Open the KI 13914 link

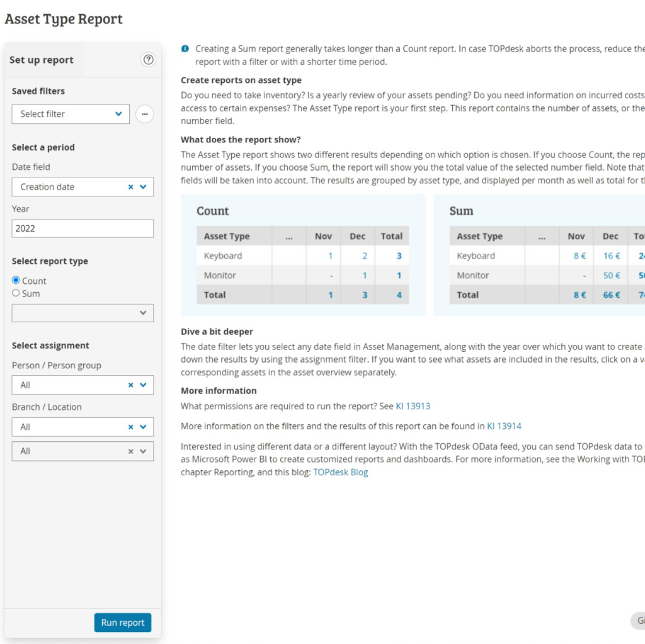tap(504, 426)
